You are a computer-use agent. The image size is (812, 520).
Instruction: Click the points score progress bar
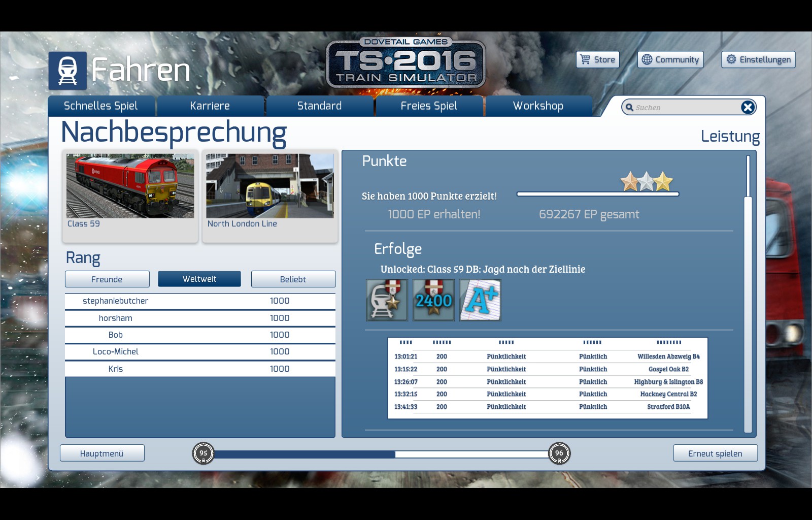point(598,194)
